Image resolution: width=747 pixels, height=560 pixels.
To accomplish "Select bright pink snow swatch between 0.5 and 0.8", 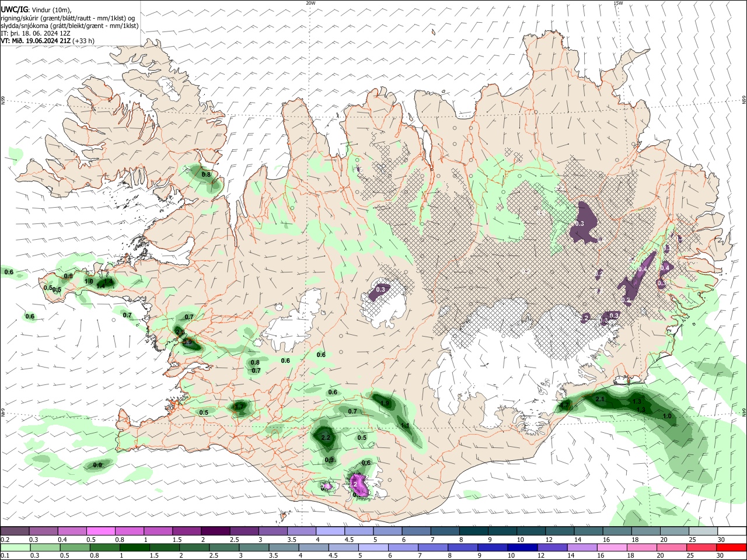I will [100, 531].
